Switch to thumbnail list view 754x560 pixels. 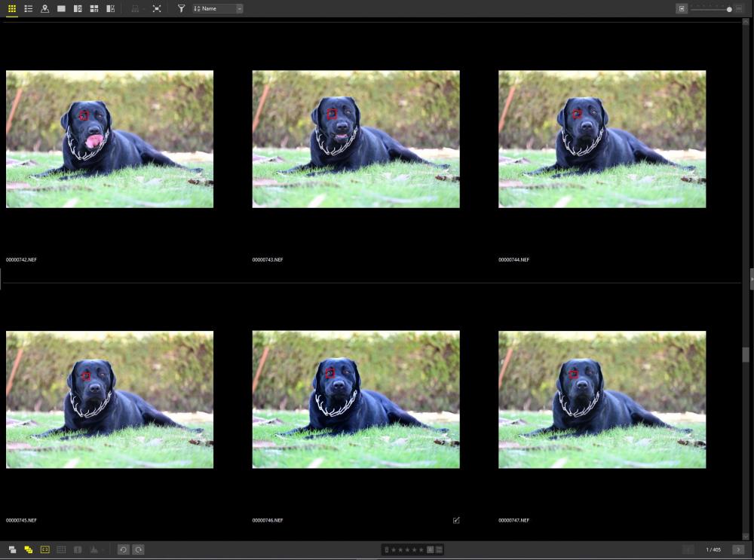(29, 8)
